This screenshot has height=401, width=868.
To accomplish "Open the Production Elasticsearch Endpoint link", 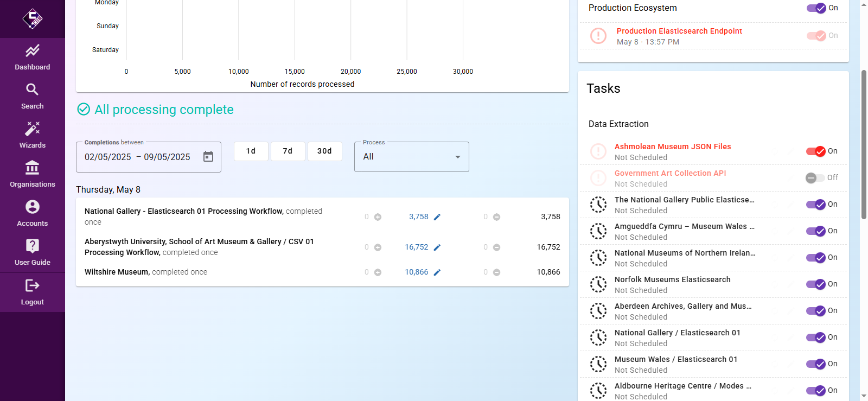I will point(679,31).
